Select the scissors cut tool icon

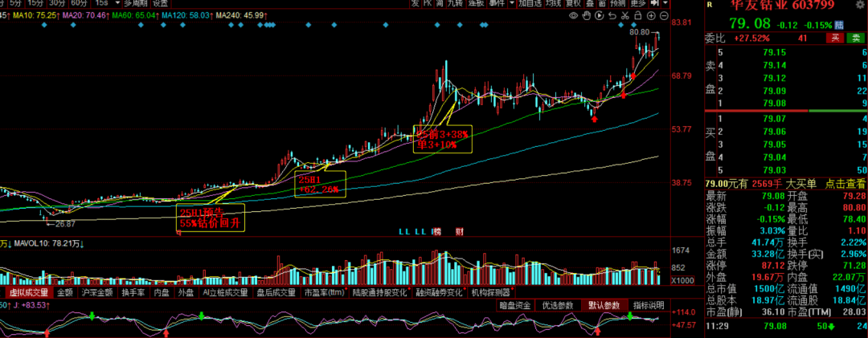tap(624, 14)
